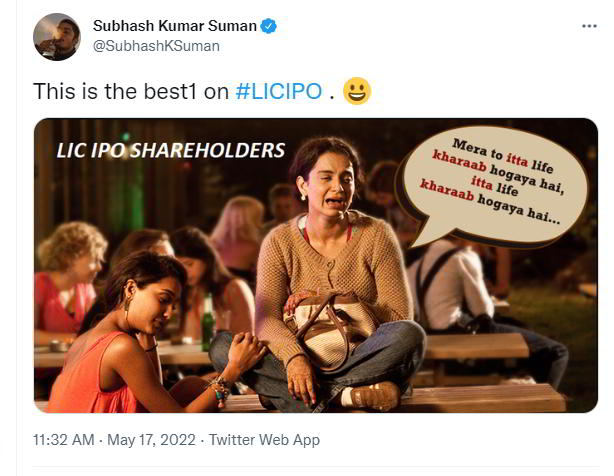Screen dimensions: 614x476
Task: Open the three-dot more options menu
Action: (x=589, y=26)
